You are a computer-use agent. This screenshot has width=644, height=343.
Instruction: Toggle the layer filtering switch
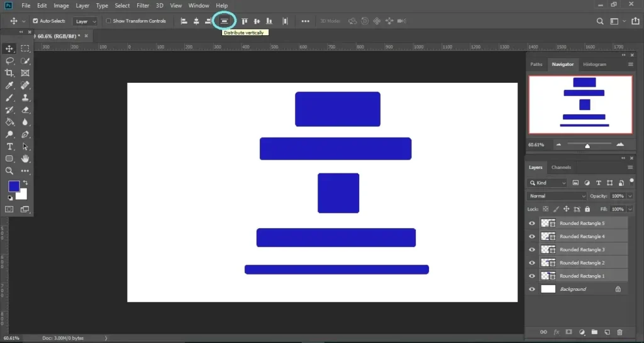pos(631,182)
